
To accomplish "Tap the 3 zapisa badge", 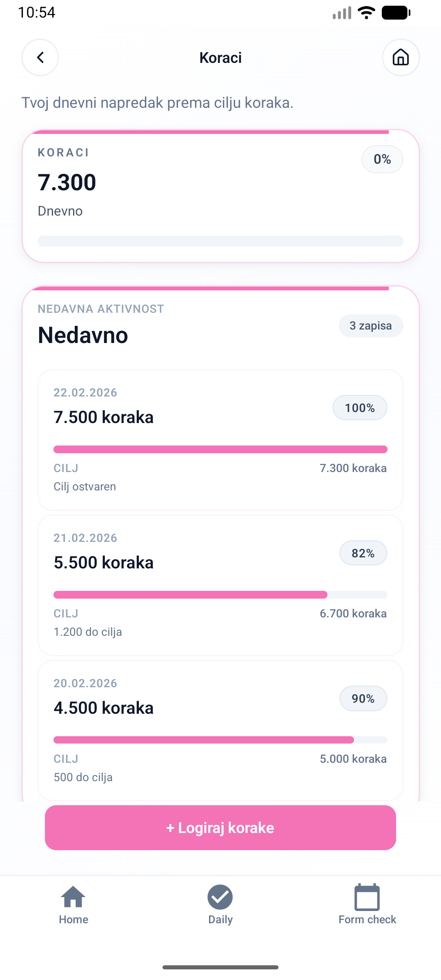I will 370,326.
